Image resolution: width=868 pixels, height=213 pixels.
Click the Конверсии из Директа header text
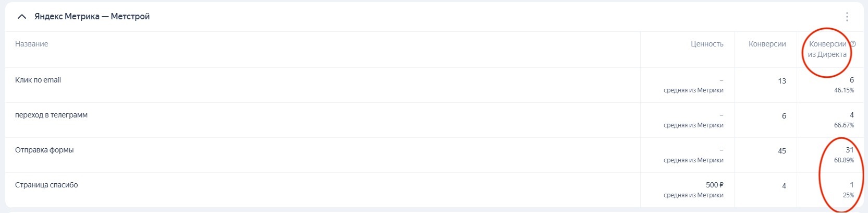click(827, 49)
